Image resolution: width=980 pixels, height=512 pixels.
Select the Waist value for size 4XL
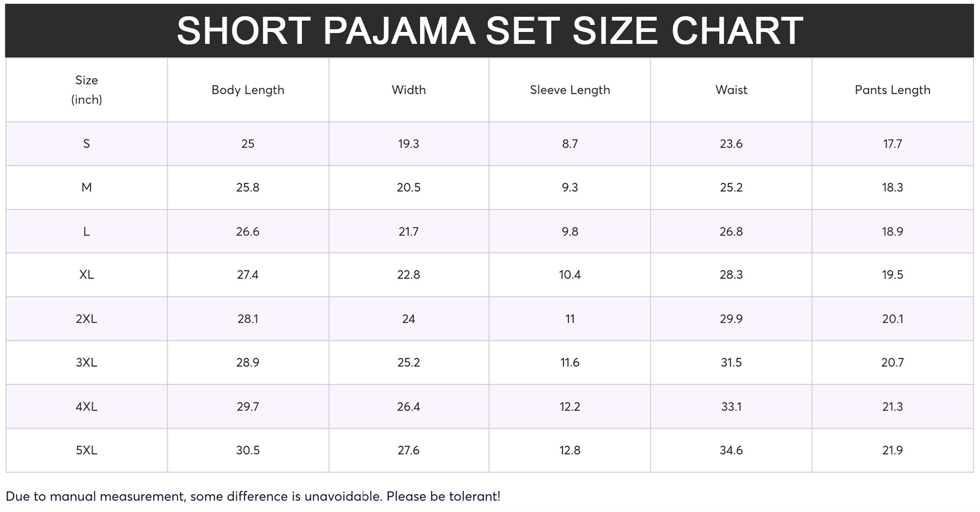click(x=731, y=406)
